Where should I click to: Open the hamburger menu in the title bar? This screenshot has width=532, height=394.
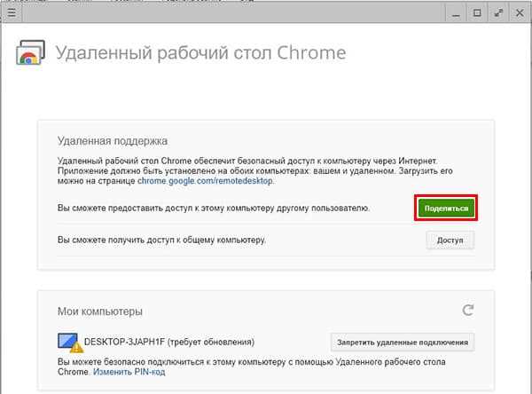pyautogui.click(x=12, y=13)
